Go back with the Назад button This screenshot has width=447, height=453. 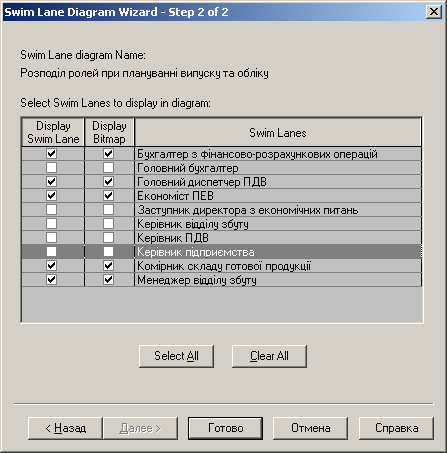(x=65, y=428)
